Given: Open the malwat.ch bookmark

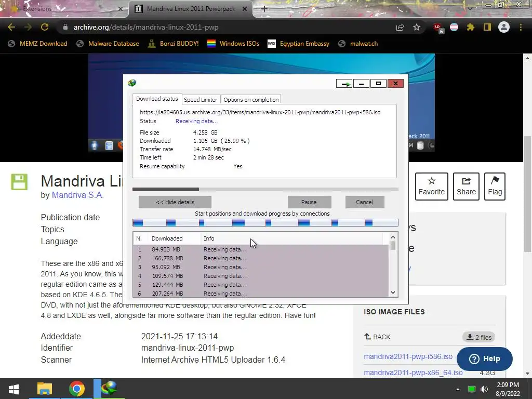Looking at the screenshot, I should coord(358,44).
